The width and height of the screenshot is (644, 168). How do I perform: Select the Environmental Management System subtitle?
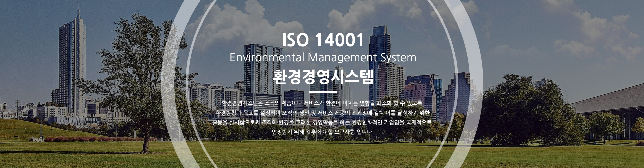323,57
